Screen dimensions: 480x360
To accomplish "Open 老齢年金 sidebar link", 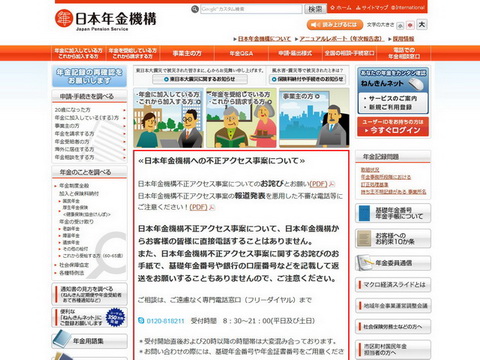I will tap(71, 229).
